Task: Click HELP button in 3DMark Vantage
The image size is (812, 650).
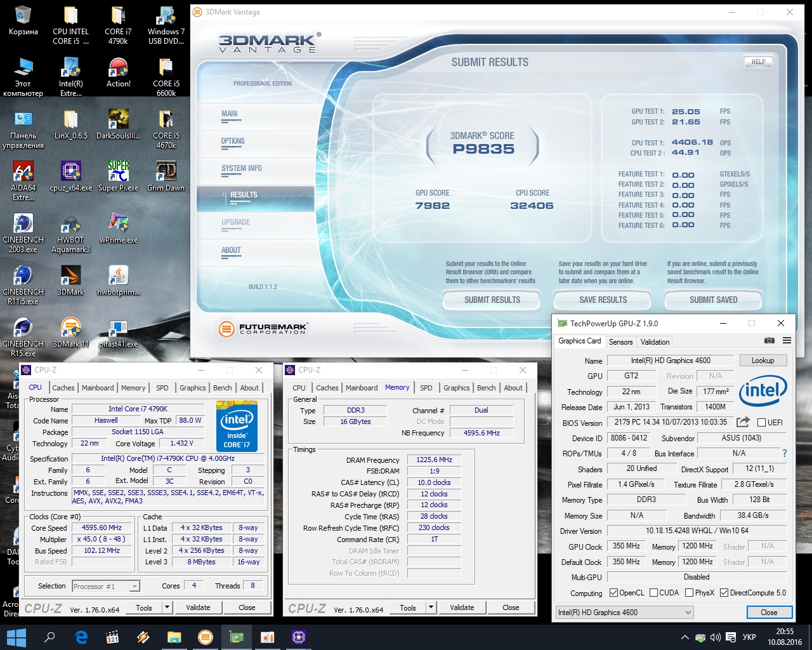Action: click(x=759, y=62)
